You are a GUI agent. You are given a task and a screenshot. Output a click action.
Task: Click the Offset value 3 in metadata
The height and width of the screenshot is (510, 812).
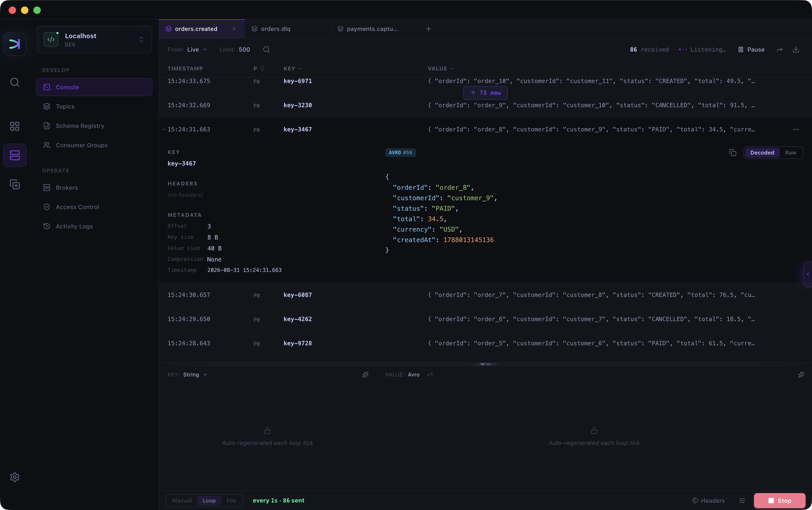(x=209, y=226)
